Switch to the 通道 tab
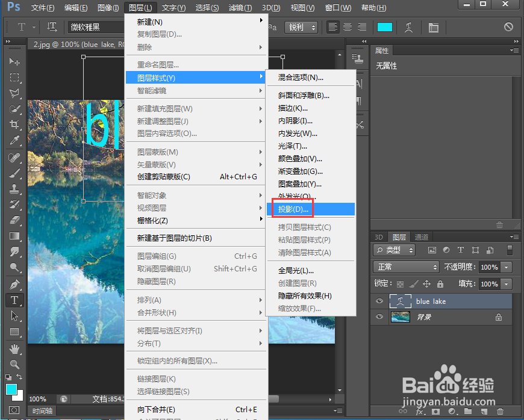 pyautogui.click(x=422, y=237)
